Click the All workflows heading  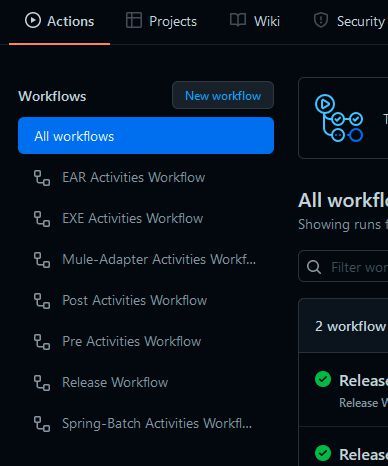343,201
